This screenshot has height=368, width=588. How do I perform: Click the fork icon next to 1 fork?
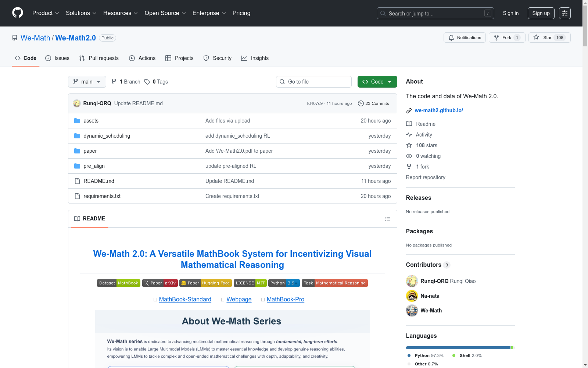coord(409,167)
